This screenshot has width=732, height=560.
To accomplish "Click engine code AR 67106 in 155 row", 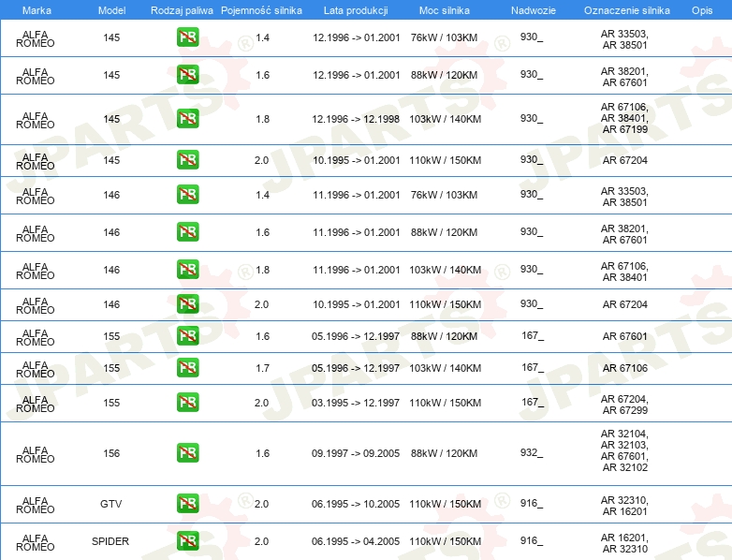I will pyautogui.click(x=624, y=368).
